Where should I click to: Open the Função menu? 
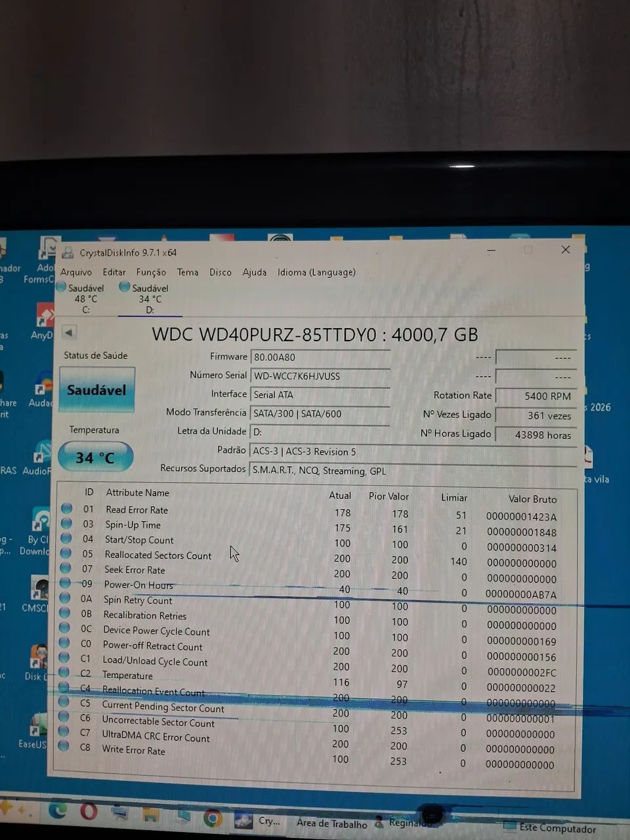coord(151,272)
